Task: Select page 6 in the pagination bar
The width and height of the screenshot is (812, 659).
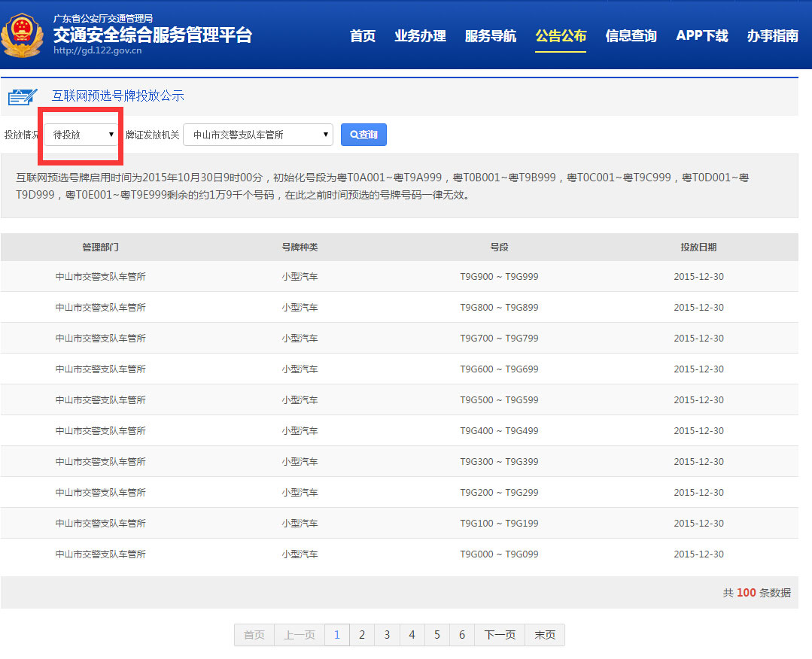Action: point(461,635)
